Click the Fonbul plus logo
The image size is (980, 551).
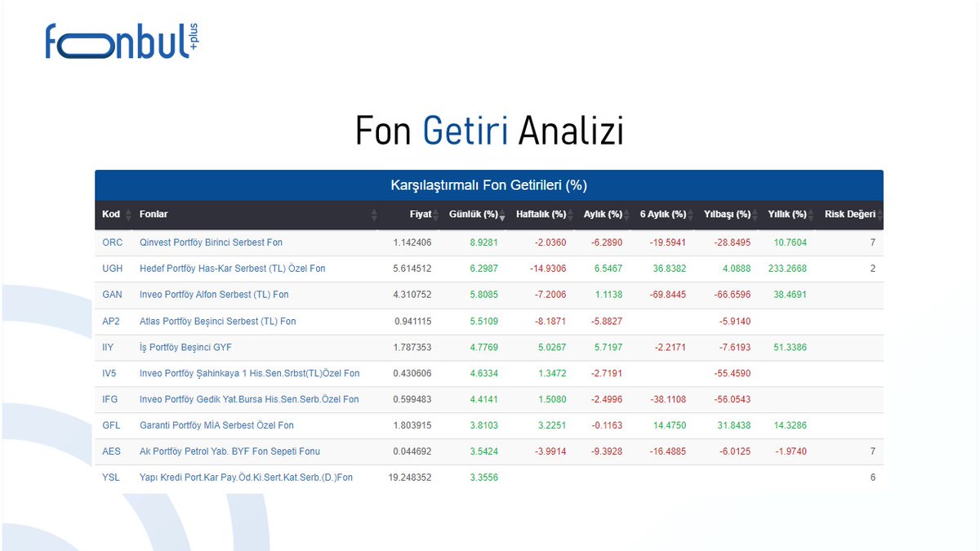tap(122, 41)
